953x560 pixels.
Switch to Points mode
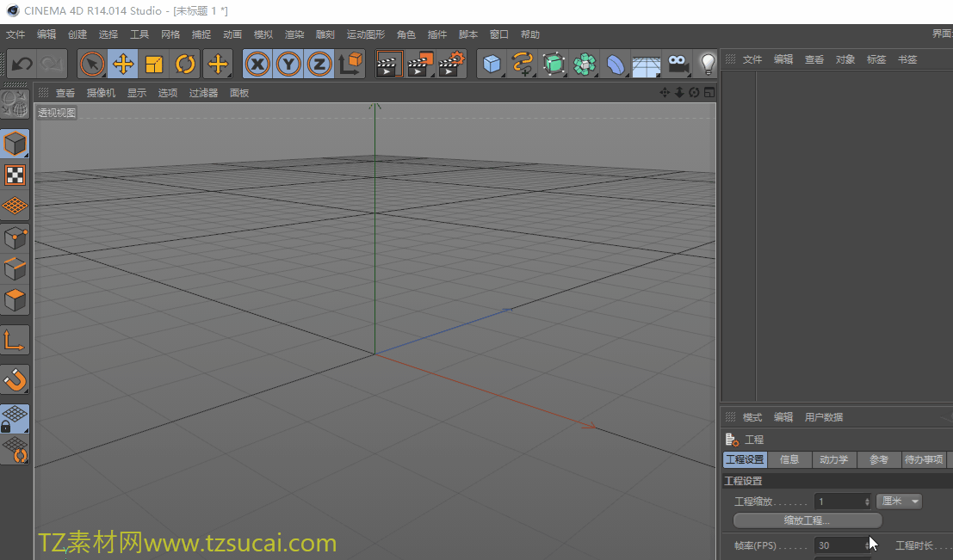point(15,238)
